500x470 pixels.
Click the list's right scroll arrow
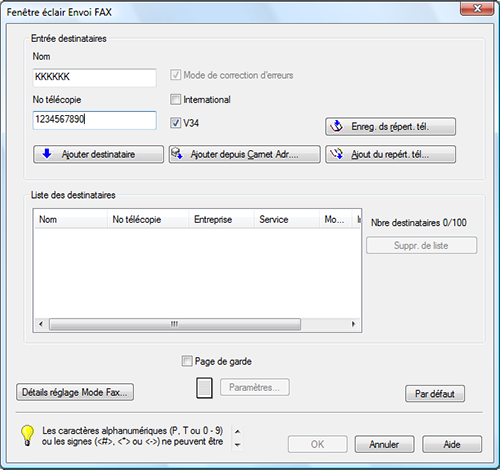click(x=353, y=324)
